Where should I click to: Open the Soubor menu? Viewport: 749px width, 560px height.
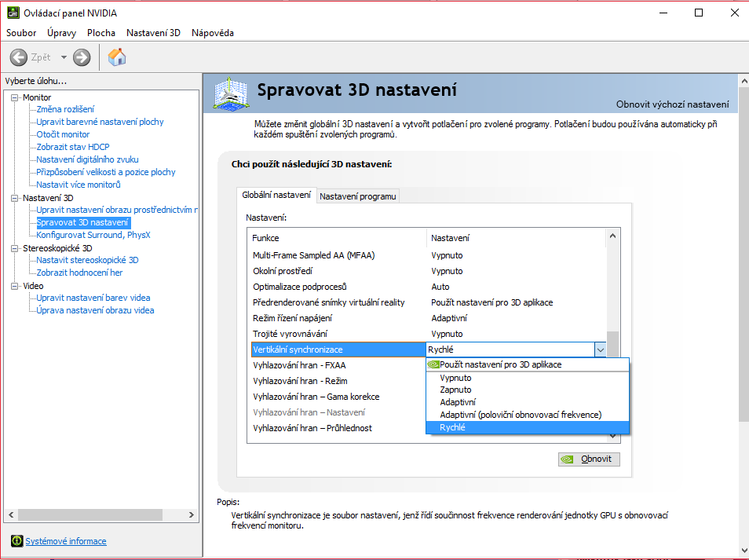[21, 32]
